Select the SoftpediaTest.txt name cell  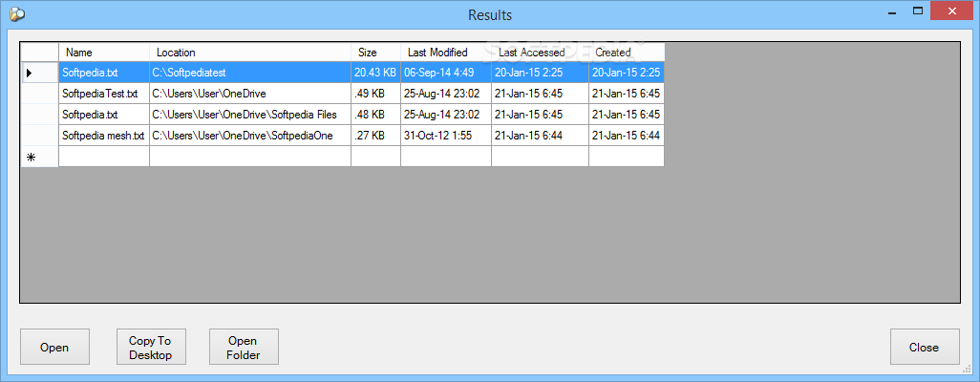pyautogui.click(x=104, y=94)
